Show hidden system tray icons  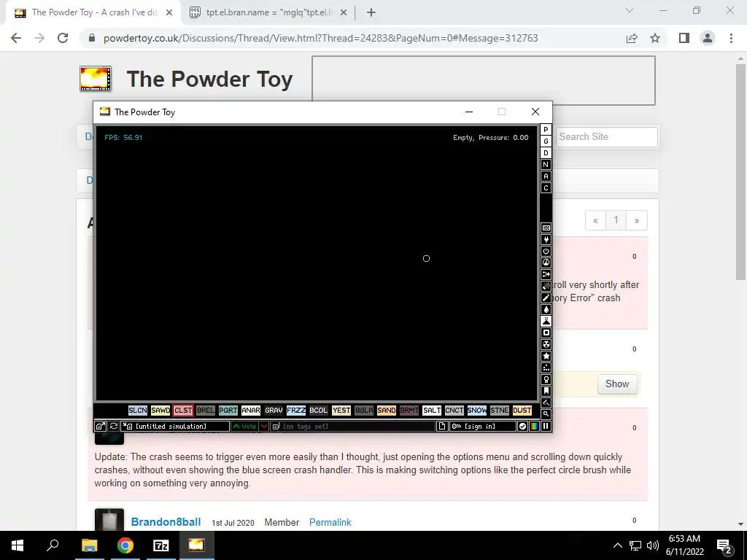617,545
